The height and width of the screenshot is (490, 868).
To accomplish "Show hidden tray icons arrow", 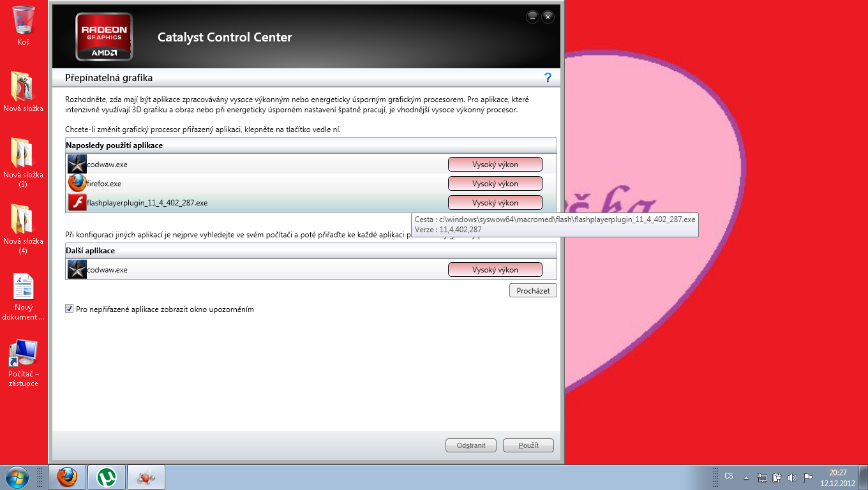I will click(x=746, y=477).
